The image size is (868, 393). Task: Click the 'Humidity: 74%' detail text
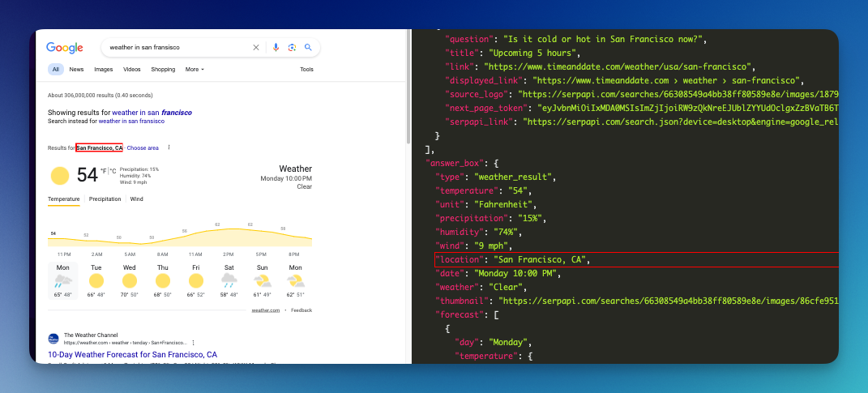[135, 176]
